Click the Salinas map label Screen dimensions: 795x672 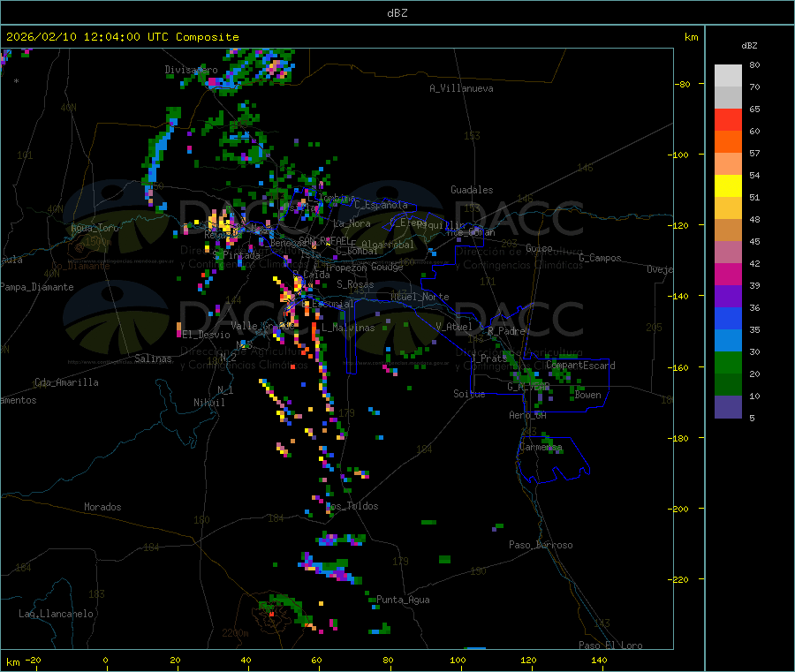coord(153,359)
